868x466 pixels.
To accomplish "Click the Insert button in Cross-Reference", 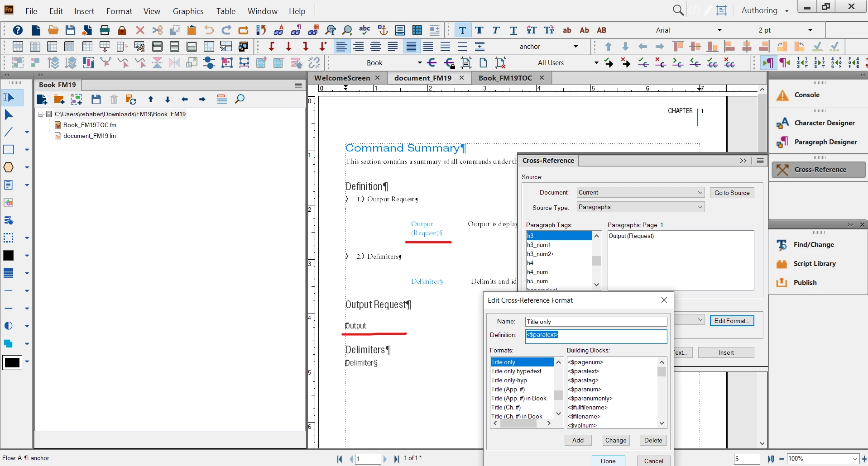I will point(726,353).
